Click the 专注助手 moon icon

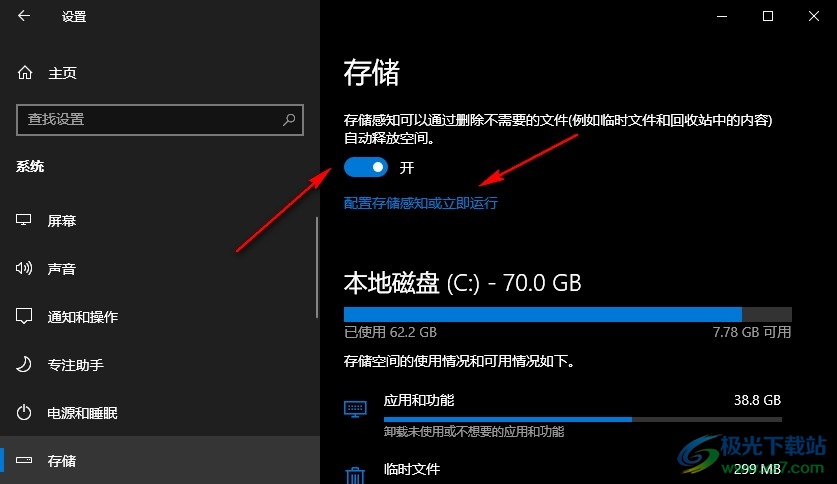[23, 364]
